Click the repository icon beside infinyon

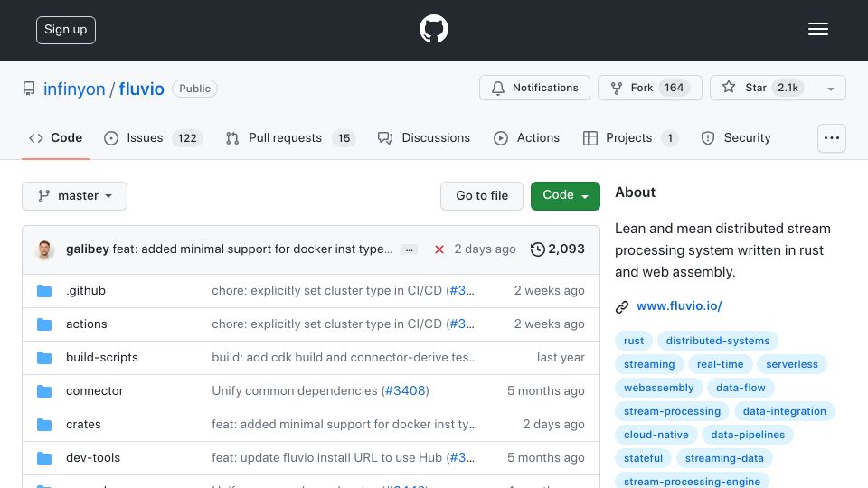[29, 89]
